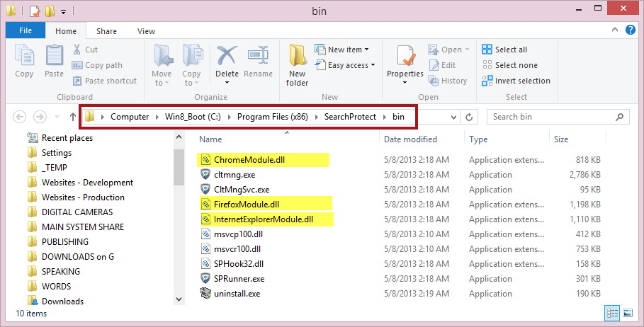Open the File tab

26,30
